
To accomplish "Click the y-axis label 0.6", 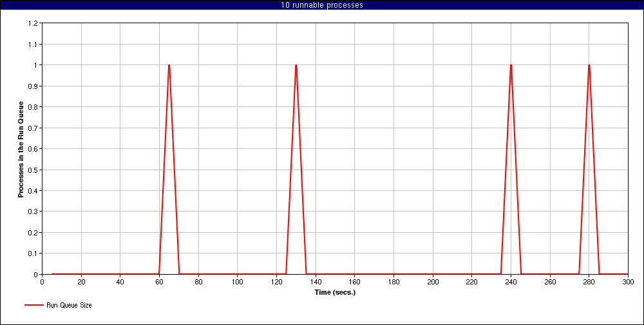I will click(34, 148).
